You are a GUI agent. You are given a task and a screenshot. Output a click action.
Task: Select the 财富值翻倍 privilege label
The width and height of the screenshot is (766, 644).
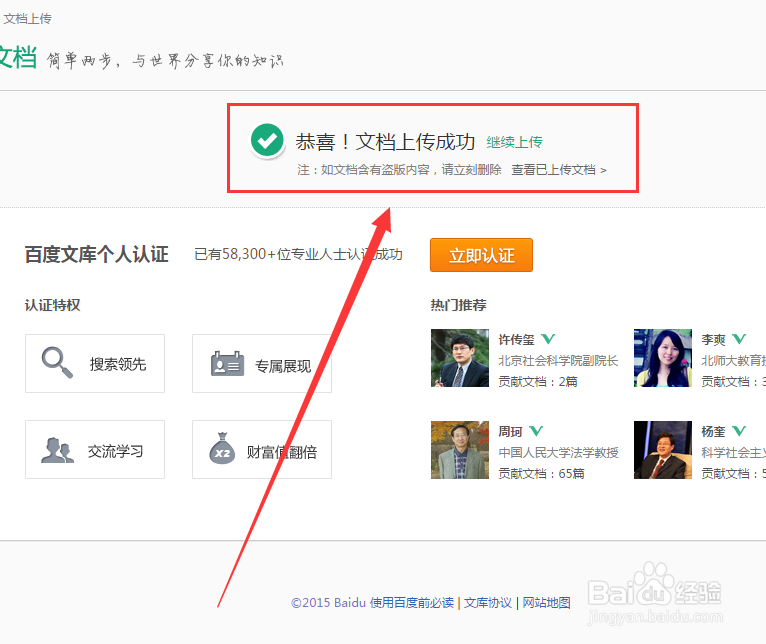pyautogui.click(x=282, y=452)
